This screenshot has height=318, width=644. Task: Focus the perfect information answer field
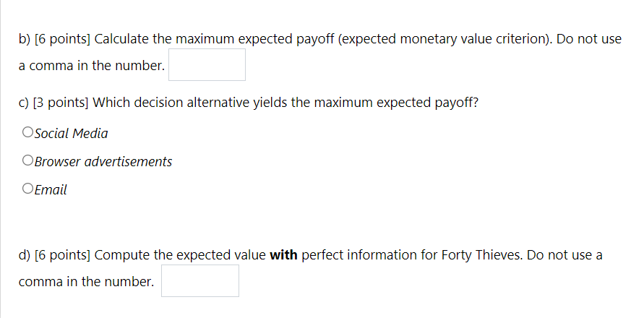199,281
